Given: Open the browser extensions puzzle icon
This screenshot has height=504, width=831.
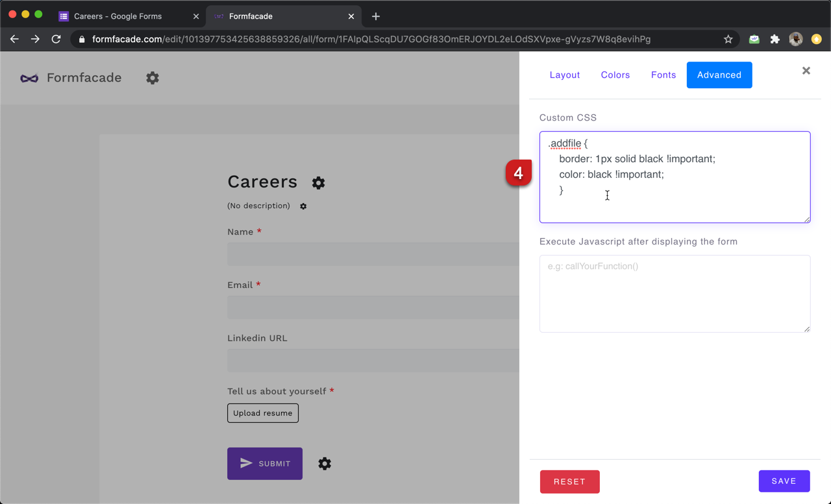Looking at the screenshot, I should tap(775, 40).
